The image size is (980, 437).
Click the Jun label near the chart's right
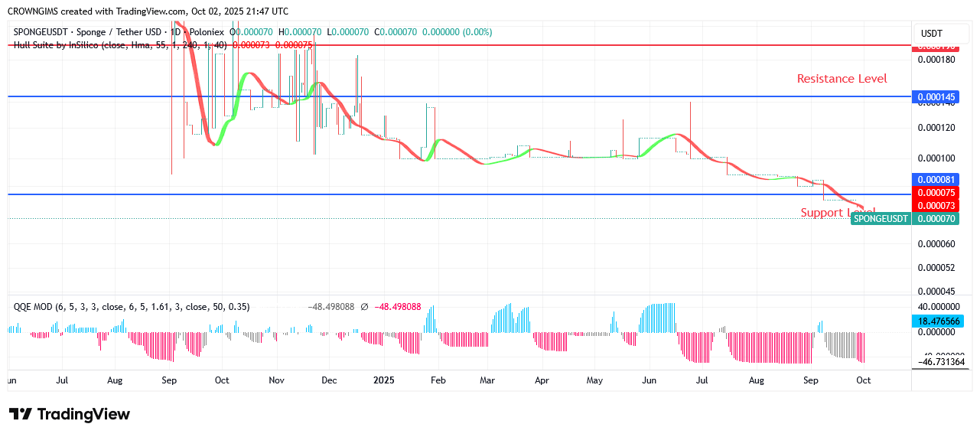[650, 380]
